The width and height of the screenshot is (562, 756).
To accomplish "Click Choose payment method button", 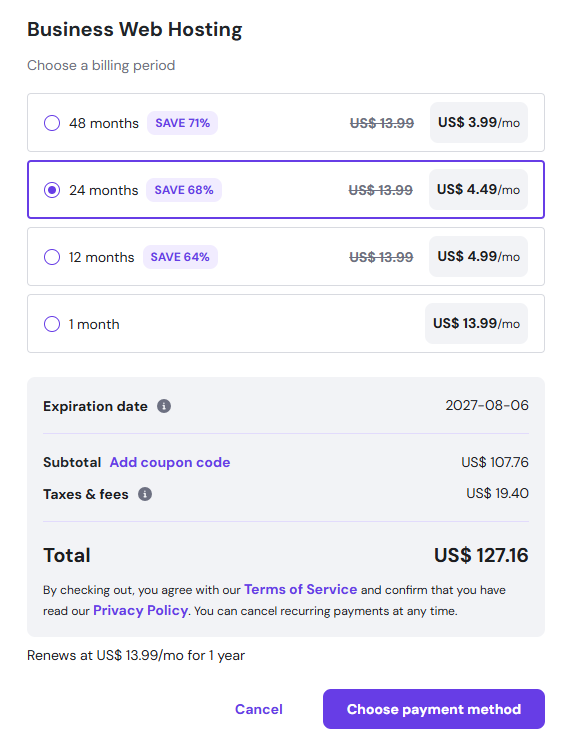I will [x=434, y=709].
